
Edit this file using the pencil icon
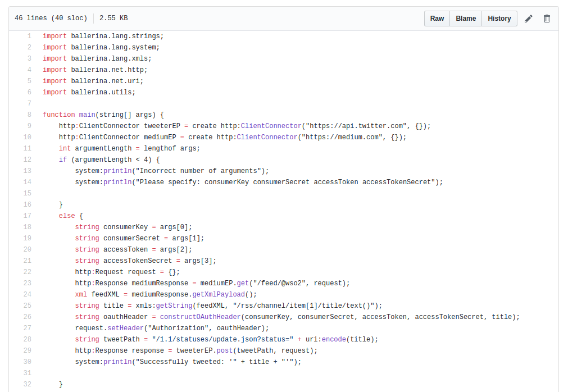528,18
